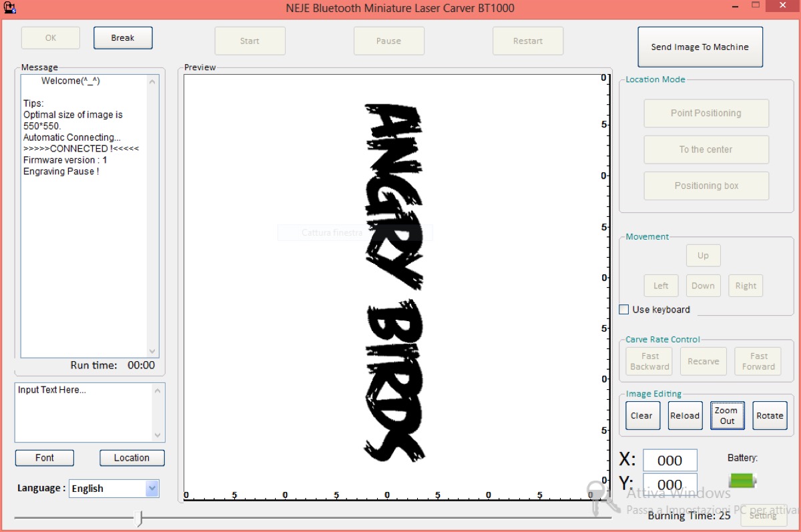The height and width of the screenshot is (532, 801).
Task: Click the Zoom Out button
Action: pos(727,415)
